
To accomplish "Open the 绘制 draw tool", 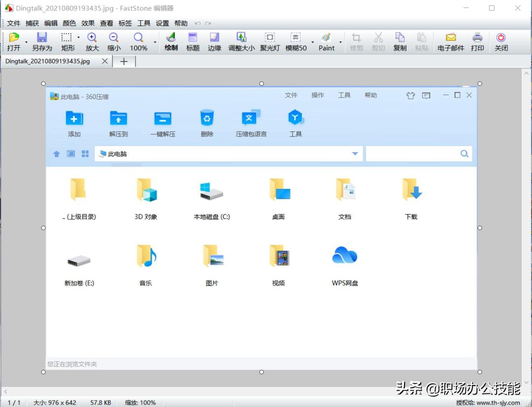I will (x=171, y=42).
